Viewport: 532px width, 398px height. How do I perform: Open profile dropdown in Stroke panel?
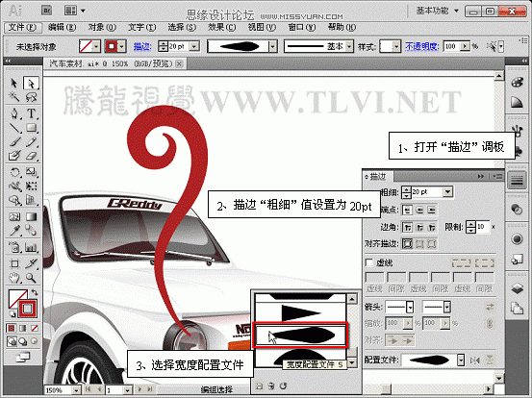click(x=461, y=361)
